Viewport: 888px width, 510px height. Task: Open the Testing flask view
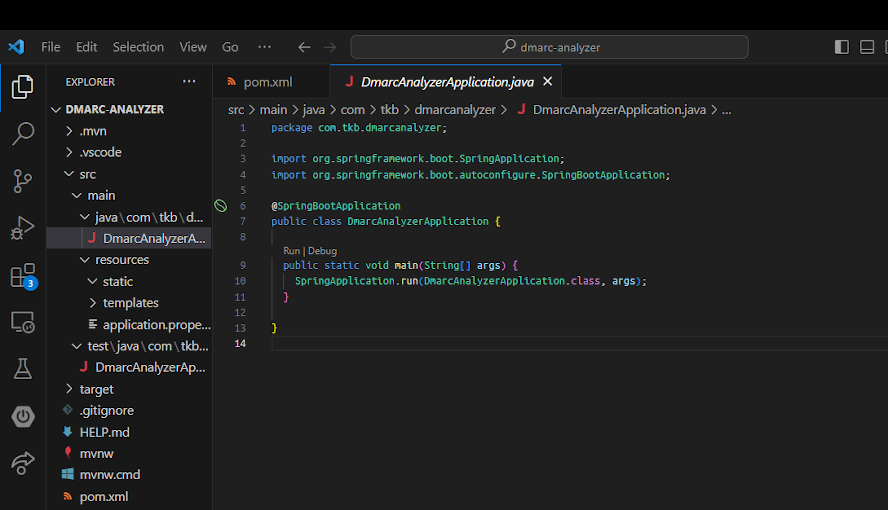(x=23, y=368)
